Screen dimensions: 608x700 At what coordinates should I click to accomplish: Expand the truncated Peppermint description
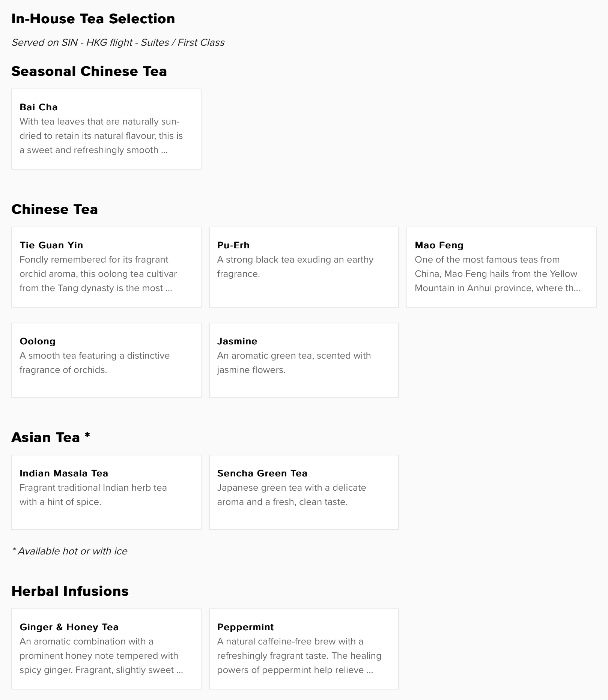[299, 656]
